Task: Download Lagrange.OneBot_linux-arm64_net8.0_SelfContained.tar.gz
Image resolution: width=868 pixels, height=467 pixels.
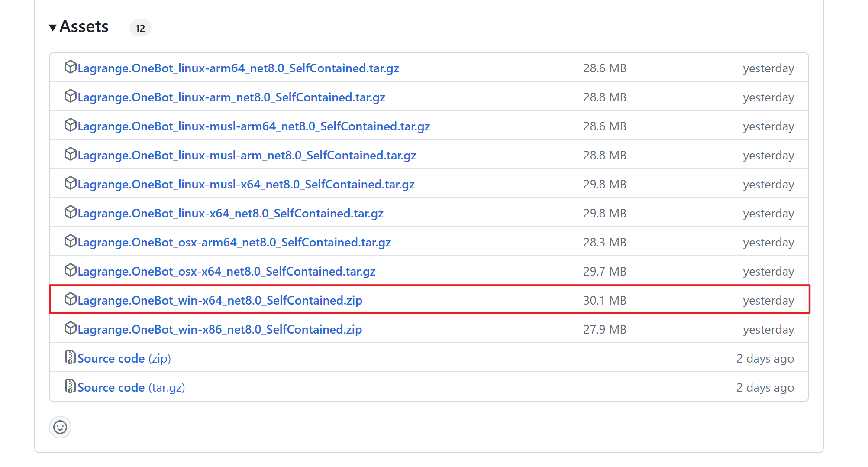Action: (238, 68)
